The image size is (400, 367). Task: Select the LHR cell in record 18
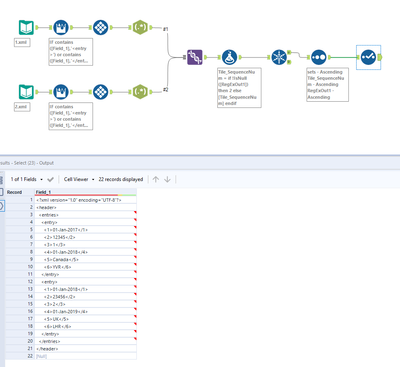86,326
